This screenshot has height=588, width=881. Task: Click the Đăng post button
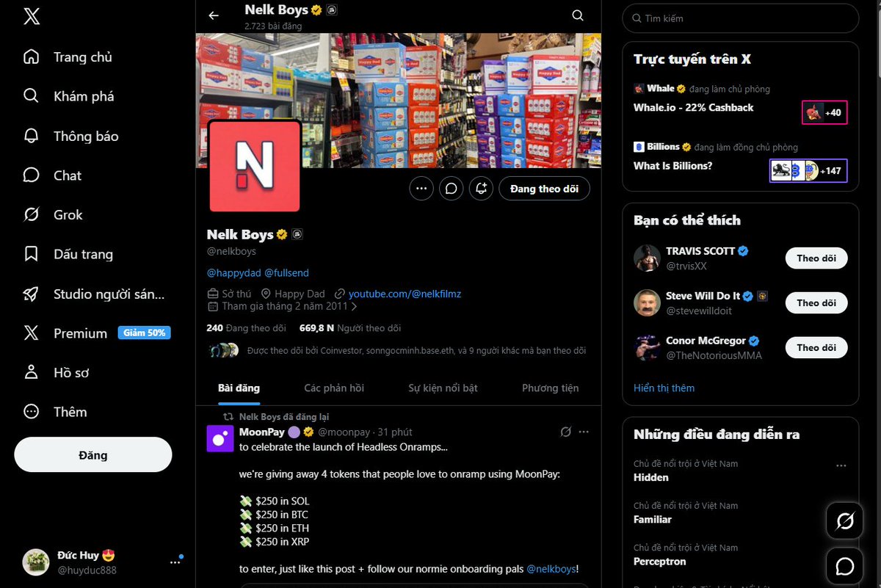[x=93, y=455]
